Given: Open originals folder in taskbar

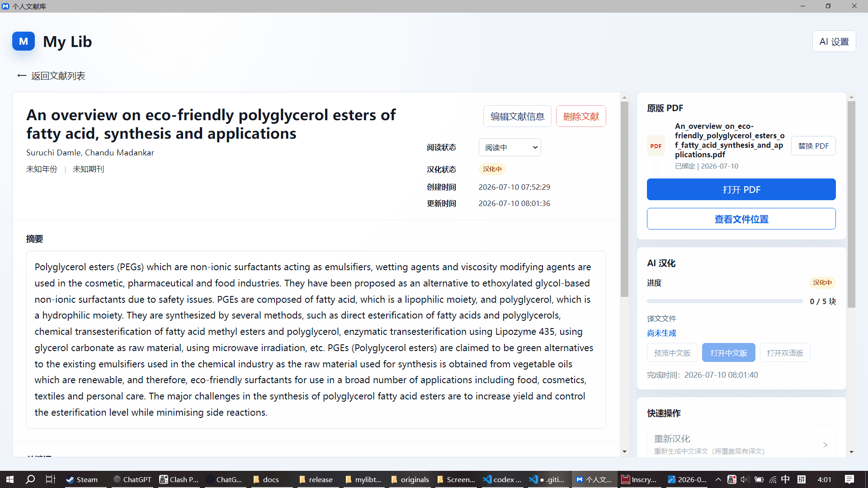Looking at the screenshot, I should tap(410, 479).
